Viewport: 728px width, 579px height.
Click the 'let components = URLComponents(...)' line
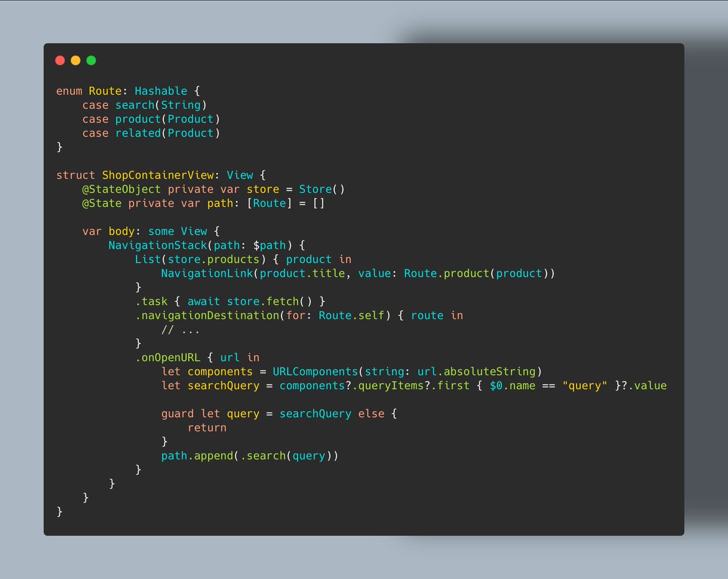click(x=351, y=371)
